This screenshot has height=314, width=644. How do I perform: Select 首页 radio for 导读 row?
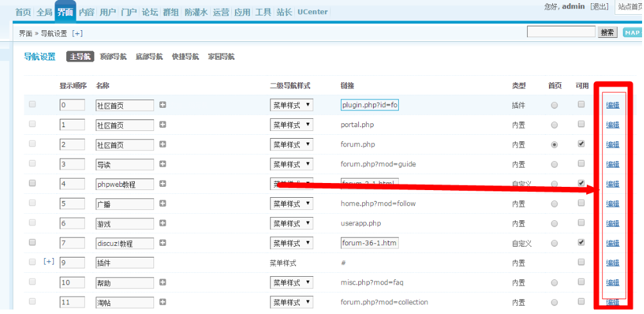[x=555, y=164]
